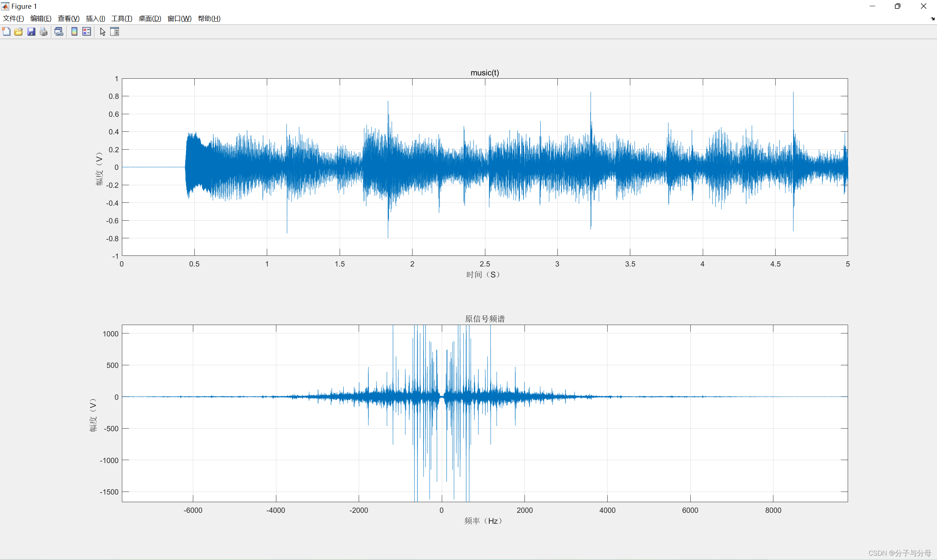Image resolution: width=937 pixels, height=560 pixels.
Task: Click the lower plot 幅度（V） y-axis label
Action: coord(93,415)
